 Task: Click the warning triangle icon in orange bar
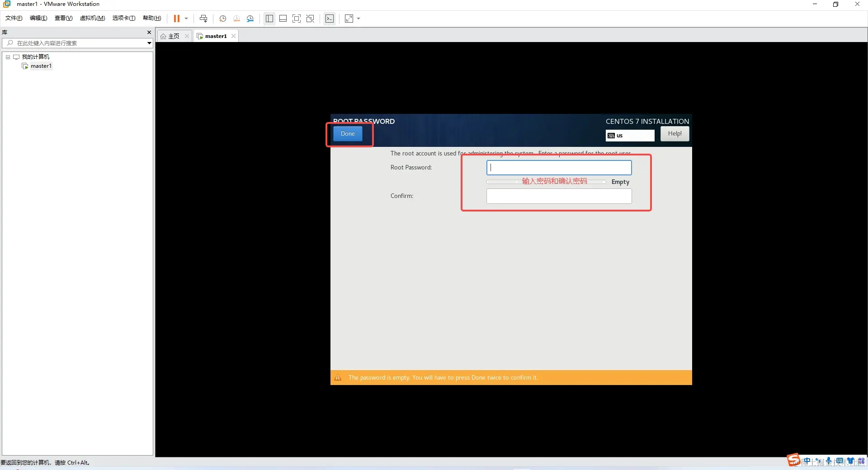338,378
